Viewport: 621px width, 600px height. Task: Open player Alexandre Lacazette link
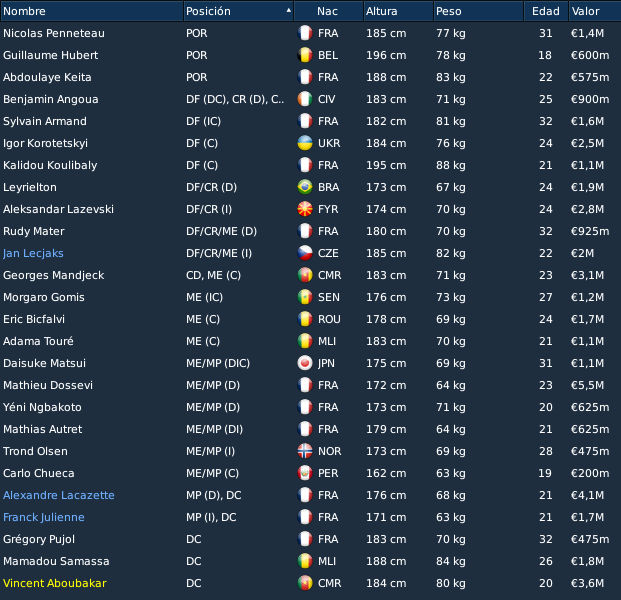(x=59, y=495)
